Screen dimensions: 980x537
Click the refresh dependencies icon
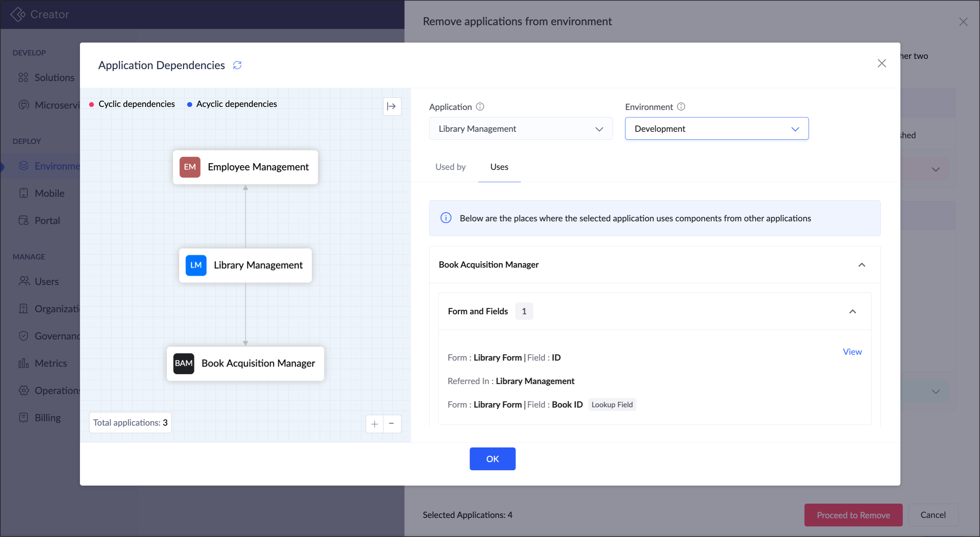(237, 65)
